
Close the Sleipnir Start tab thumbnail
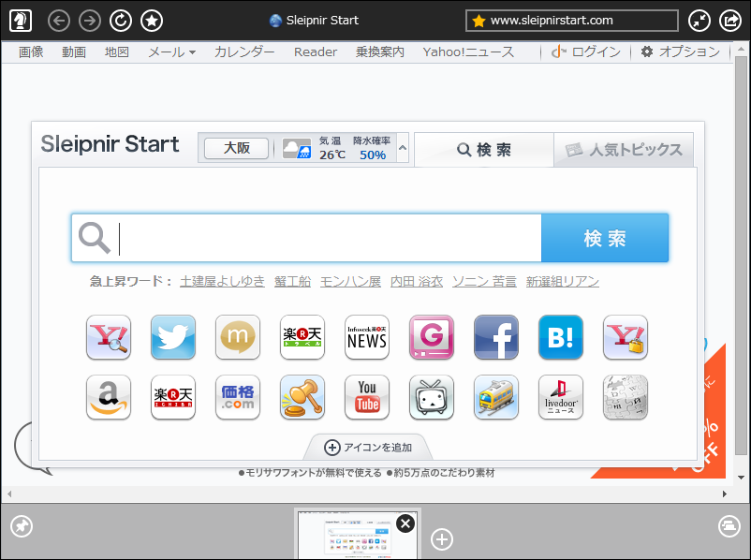(x=405, y=523)
